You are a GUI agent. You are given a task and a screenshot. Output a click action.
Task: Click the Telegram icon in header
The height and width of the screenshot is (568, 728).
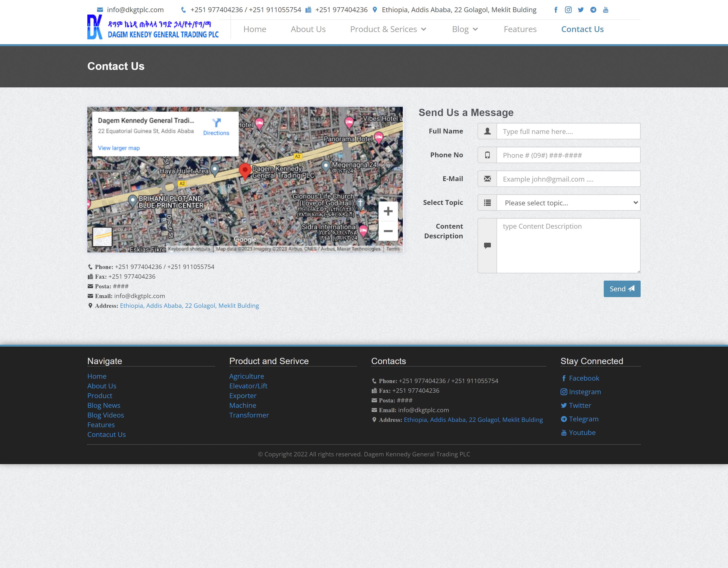[x=593, y=10]
